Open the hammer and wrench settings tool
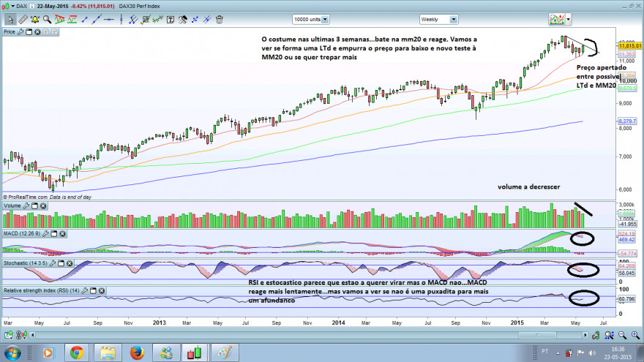644x362 pixels. [182, 19]
